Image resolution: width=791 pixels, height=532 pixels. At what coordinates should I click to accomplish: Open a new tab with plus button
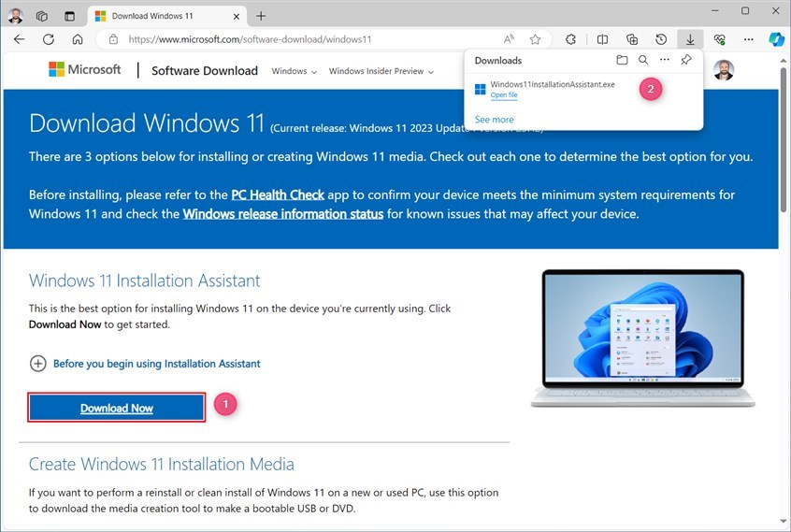coord(261,16)
